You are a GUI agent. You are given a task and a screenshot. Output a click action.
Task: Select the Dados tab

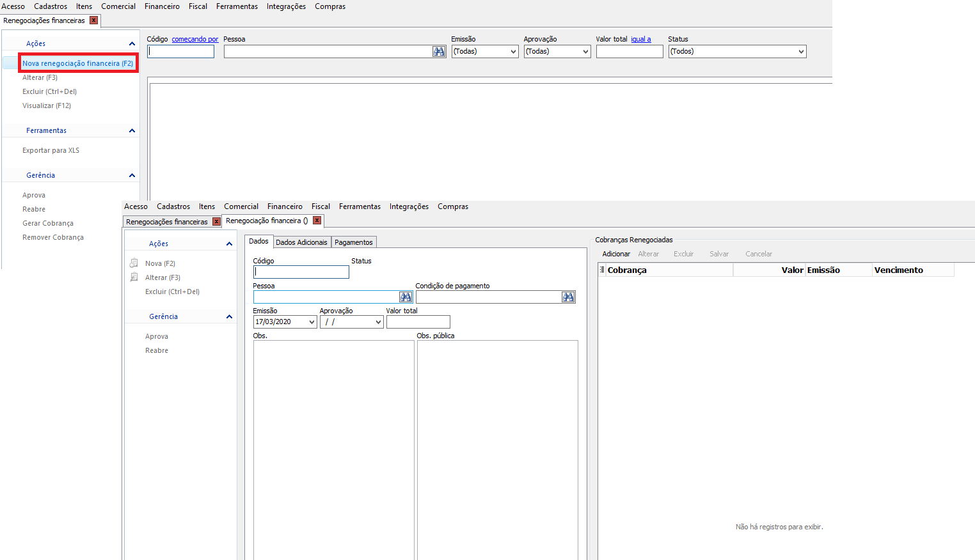click(258, 241)
